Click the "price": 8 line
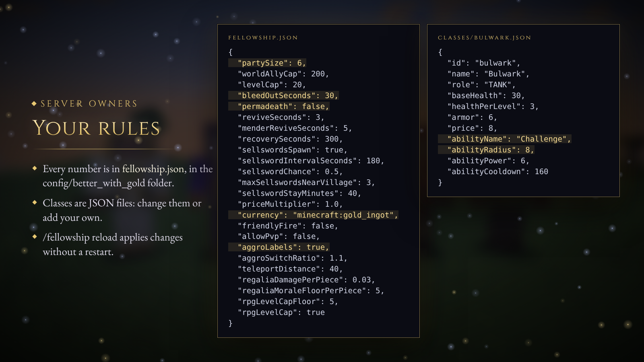Screen dimensions: 644x362 [473, 128]
